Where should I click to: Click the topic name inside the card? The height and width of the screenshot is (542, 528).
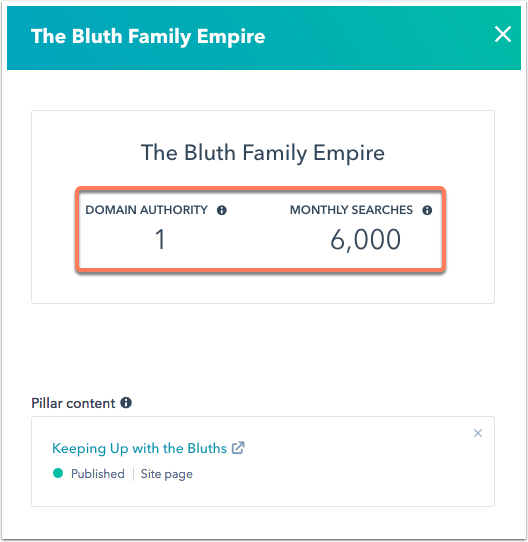[x=263, y=152]
